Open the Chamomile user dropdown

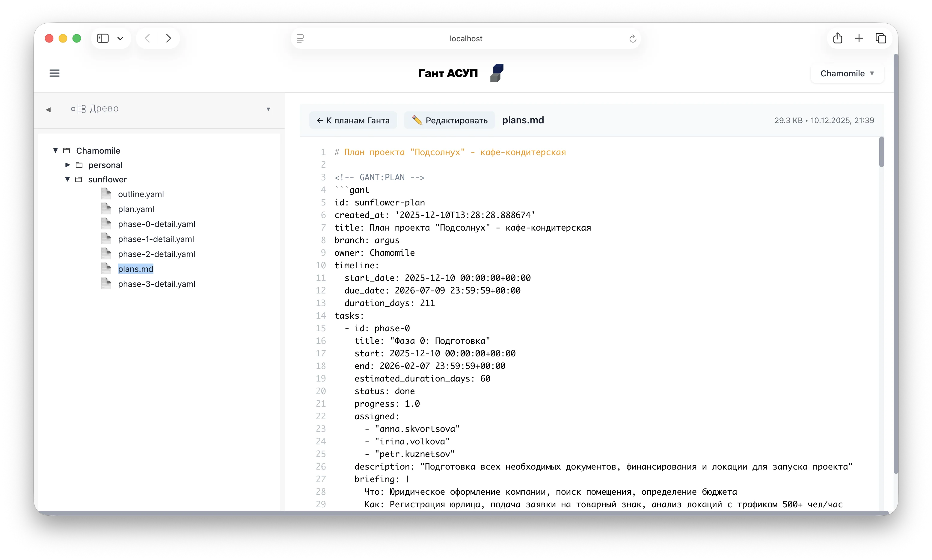tap(847, 74)
